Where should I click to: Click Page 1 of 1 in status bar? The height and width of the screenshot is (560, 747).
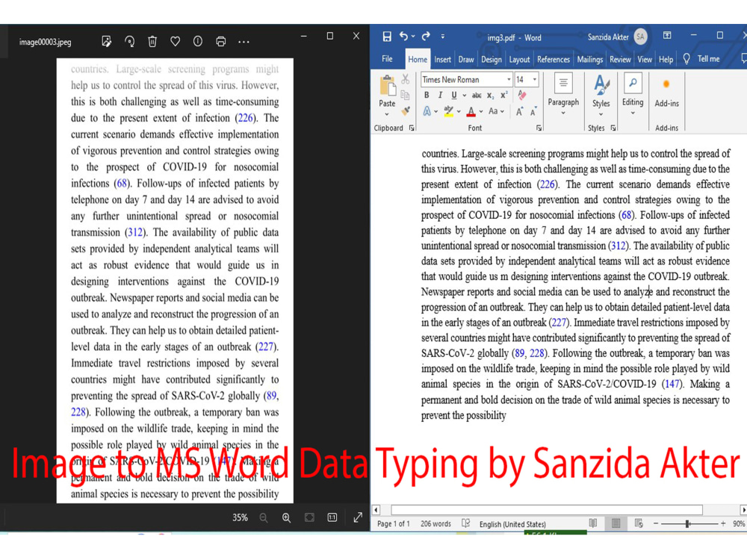click(394, 524)
